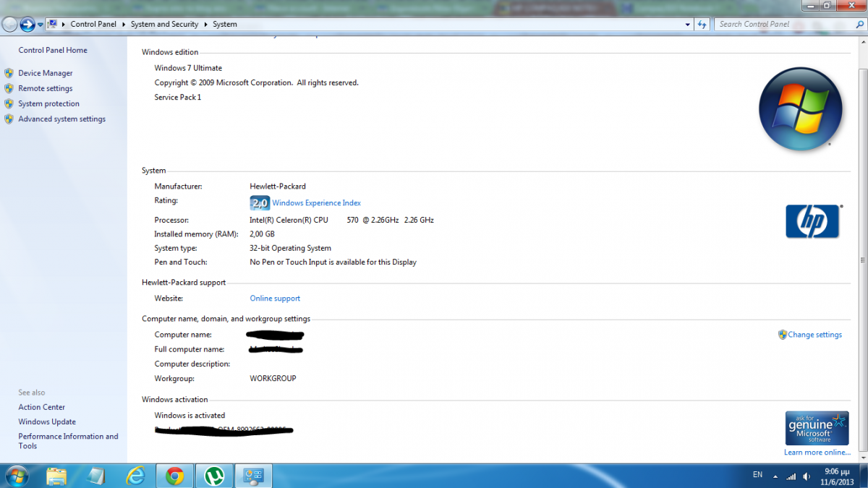The image size is (868, 488).
Task: Click the HP logo image
Action: click(x=812, y=221)
